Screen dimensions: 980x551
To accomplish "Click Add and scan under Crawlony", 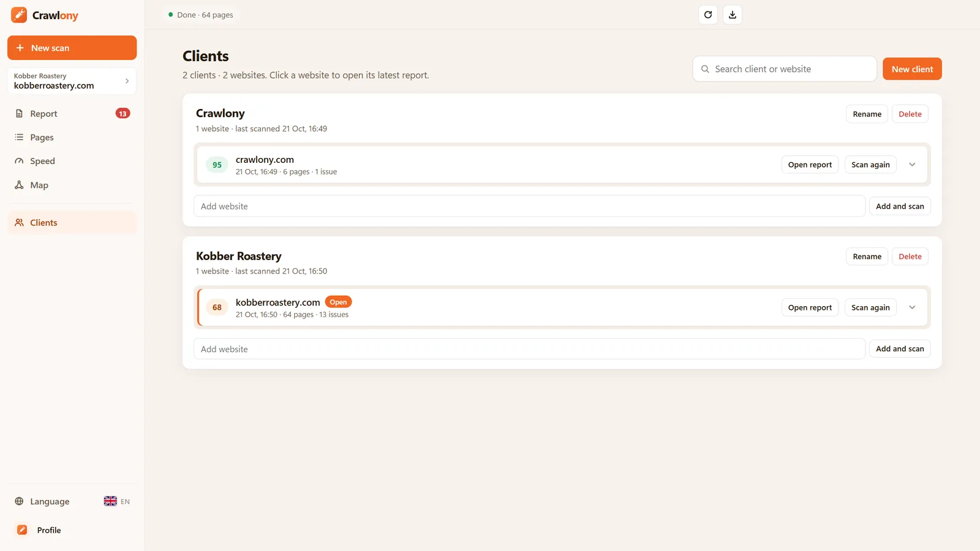I will 900,206.
